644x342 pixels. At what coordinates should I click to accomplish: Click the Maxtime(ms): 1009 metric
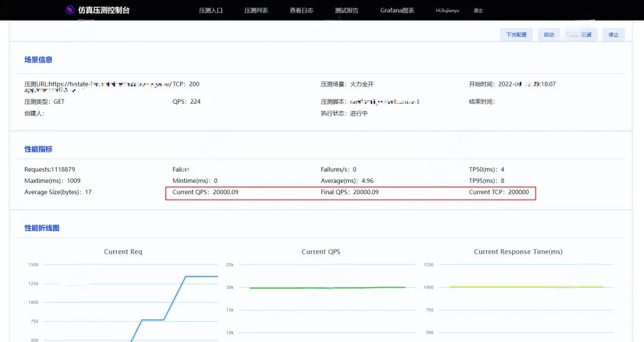[x=52, y=181]
